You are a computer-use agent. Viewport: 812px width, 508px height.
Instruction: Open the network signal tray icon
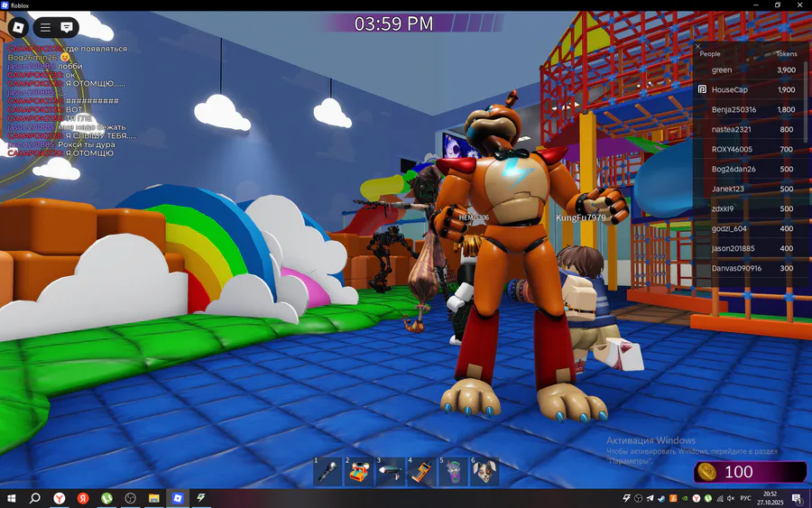point(719,498)
